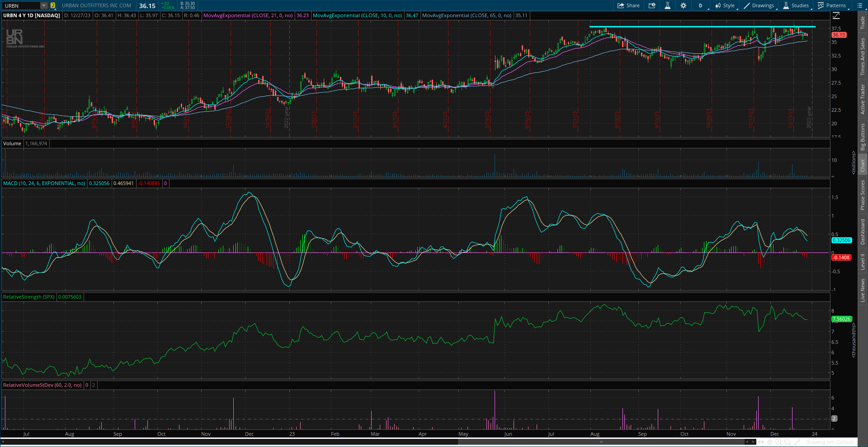This screenshot has width=868, height=447.
Task: Open the Style dropdown menu
Action: tap(725, 5)
